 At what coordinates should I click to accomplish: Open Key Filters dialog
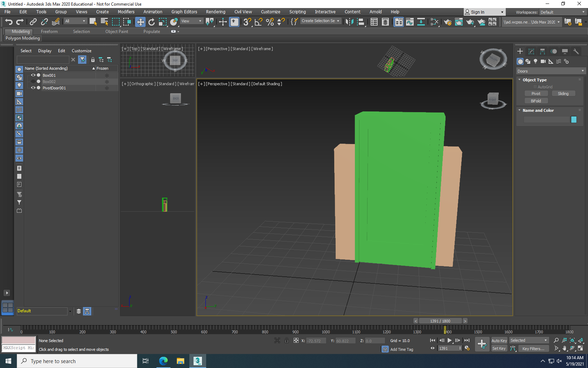click(x=533, y=348)
